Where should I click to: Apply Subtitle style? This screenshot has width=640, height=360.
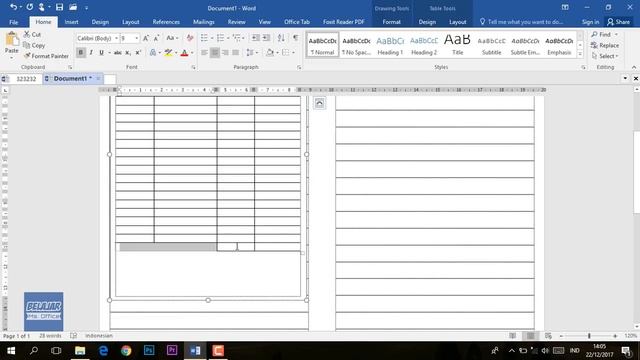click(491, 45)
